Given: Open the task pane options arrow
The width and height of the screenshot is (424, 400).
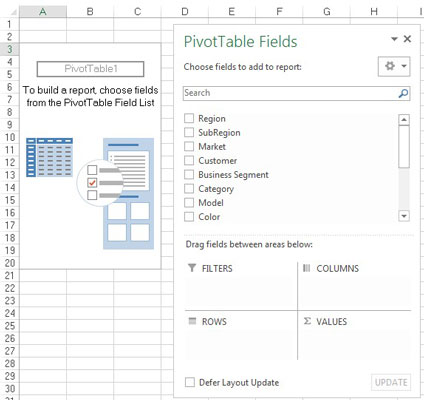Looking at the screenshot, I should (x=394, y=39).
